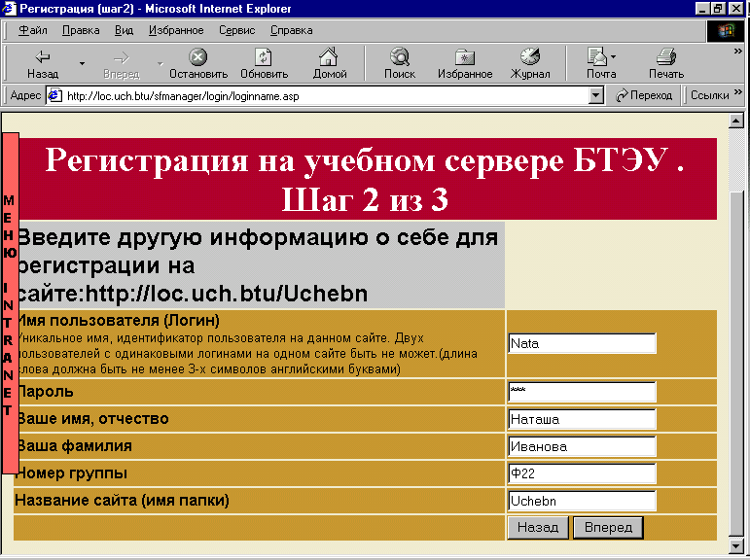Open the Журнал history icon
Screen dimensions: 750x560
[530, 57]
